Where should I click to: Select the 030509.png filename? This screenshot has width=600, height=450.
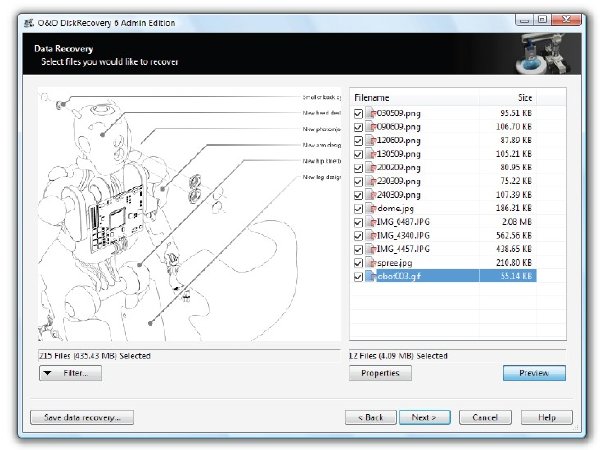(x=399, y=113)
